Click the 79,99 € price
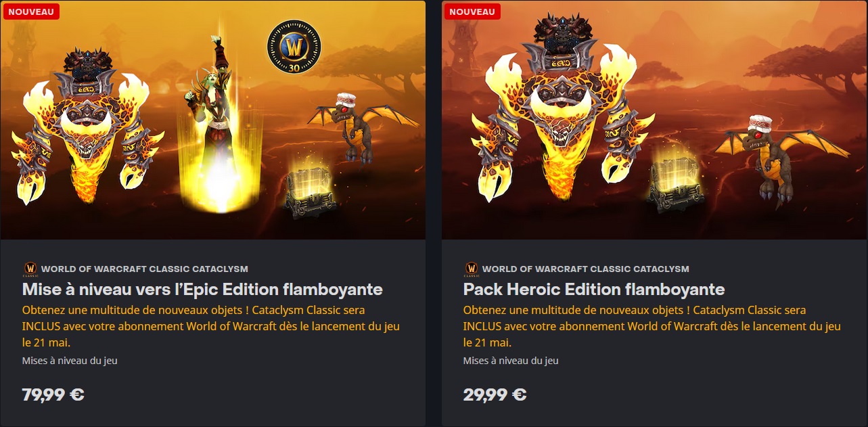The width and height of the screenshot is (868, 427). (53, 395)
